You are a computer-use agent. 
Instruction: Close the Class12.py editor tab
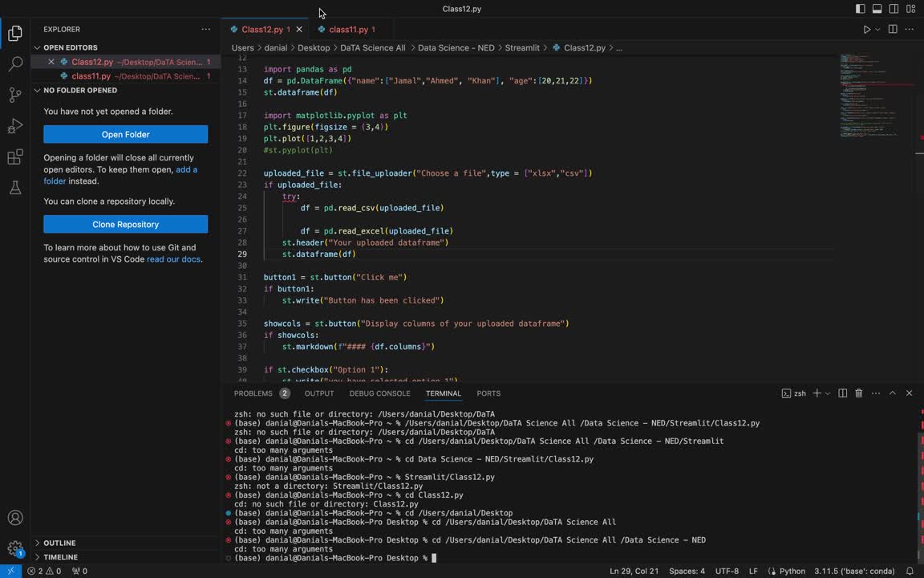[299, 29]
